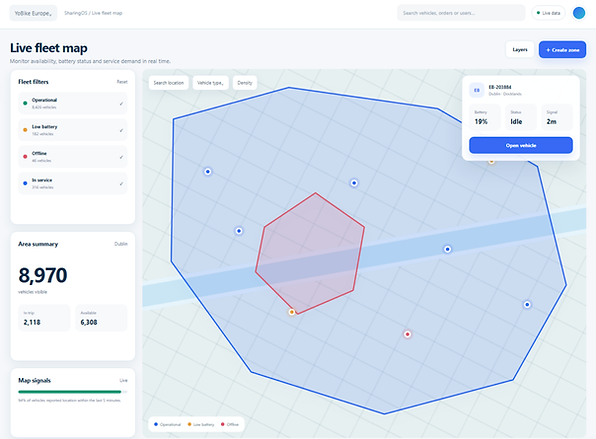
Task: Uncheck the Offline fleet filter
Action: (x=73, y=157)
